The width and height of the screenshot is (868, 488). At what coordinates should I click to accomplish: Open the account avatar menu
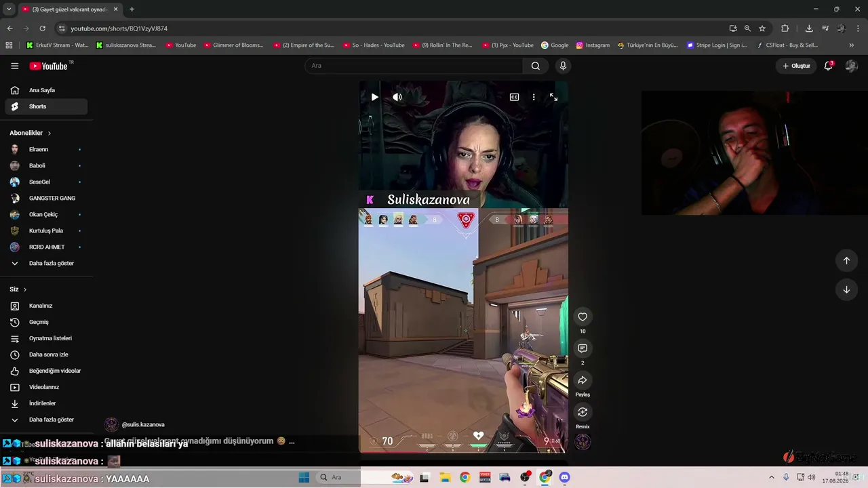point(851,66)
